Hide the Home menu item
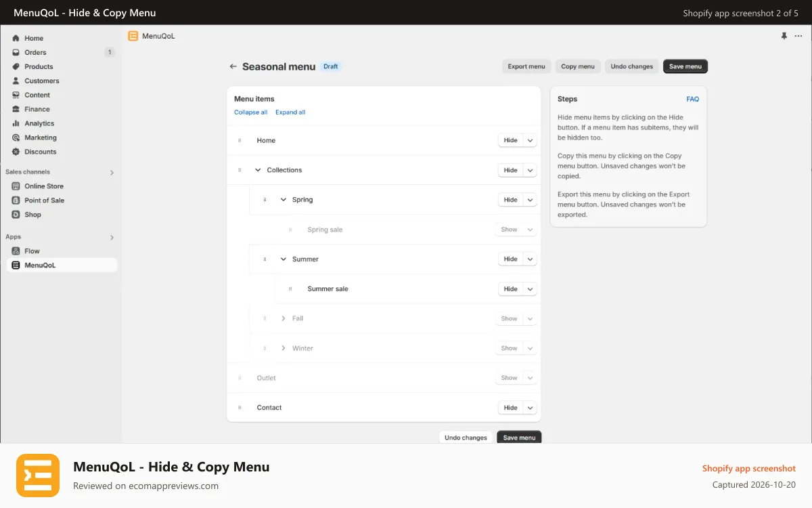 click(511, 140)
